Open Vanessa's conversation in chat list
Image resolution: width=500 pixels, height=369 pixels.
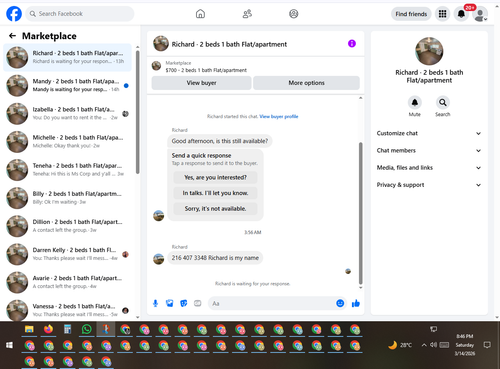[67, 310]
